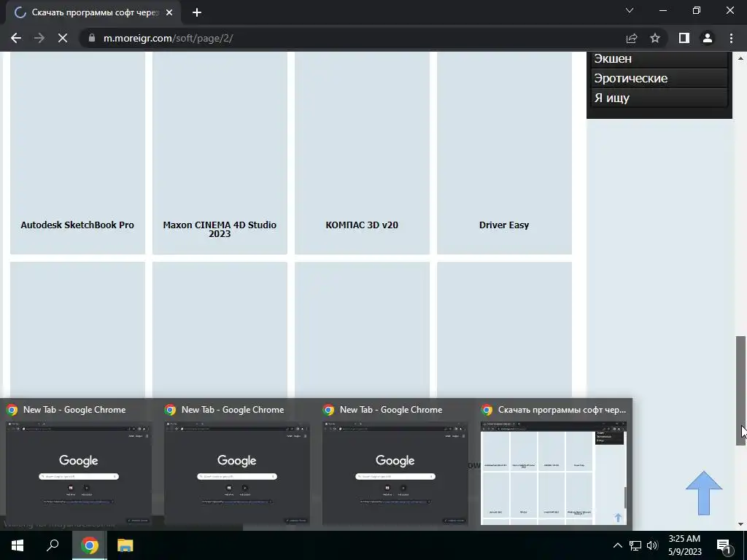Share this page via toolbar icon

tap(632, 38)
